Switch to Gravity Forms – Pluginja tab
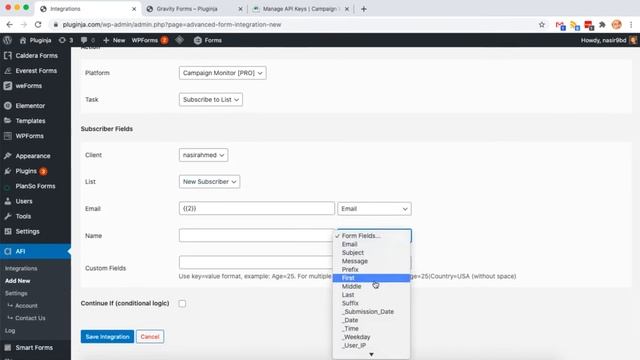 [x=194, y=9]
